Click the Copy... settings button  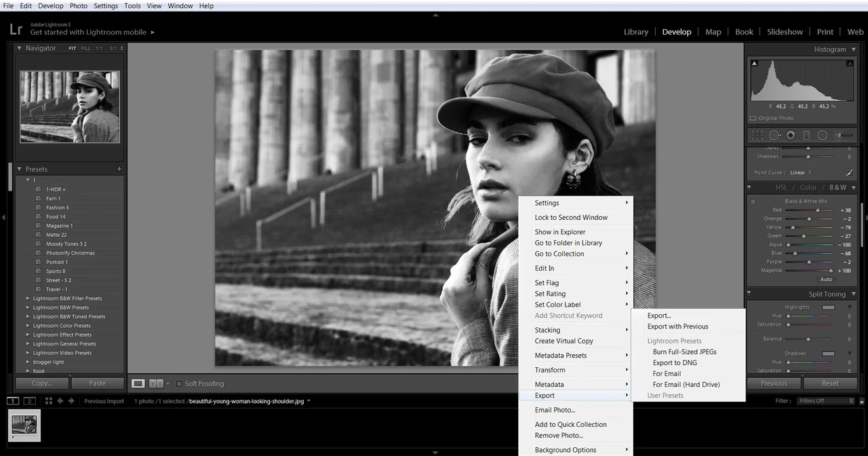[42, 383]
